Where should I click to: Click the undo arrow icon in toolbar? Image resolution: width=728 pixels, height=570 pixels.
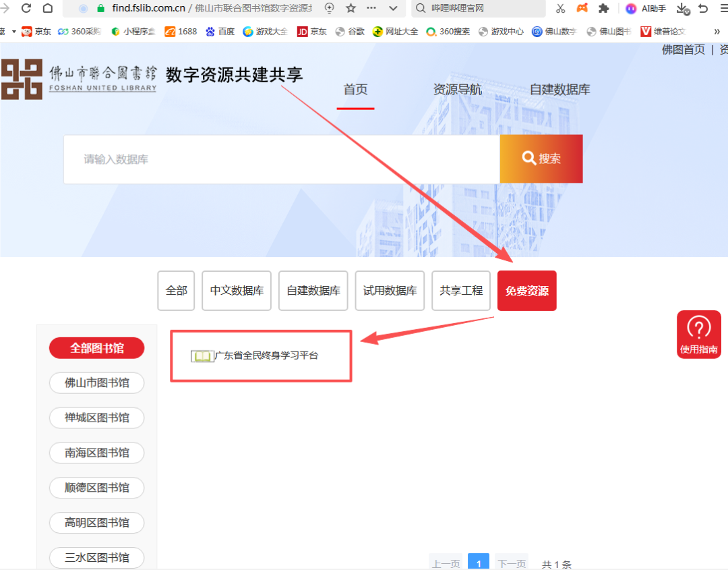[703, 8]
